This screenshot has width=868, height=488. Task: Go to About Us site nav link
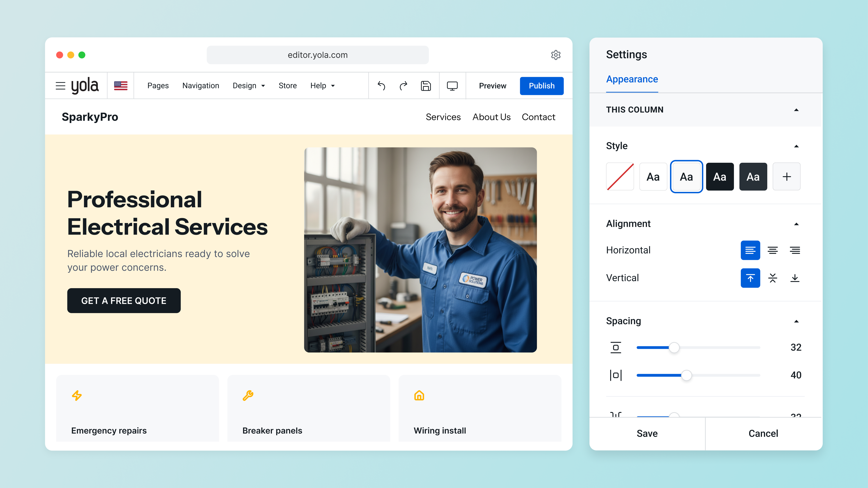coord(491,117)
